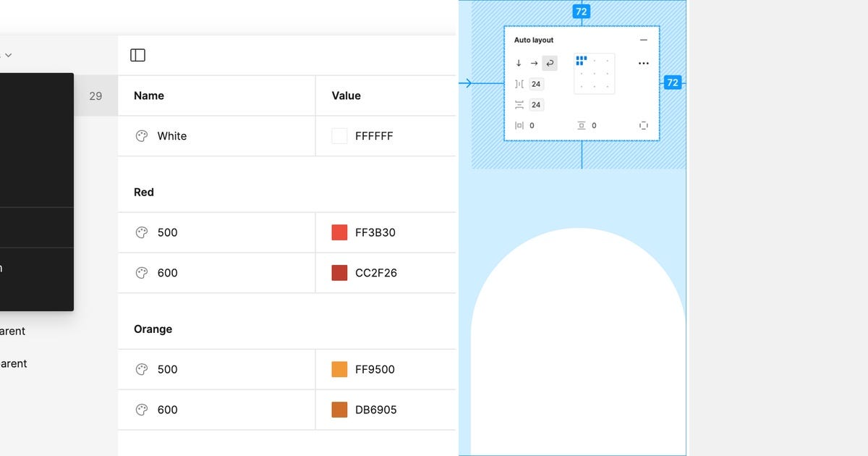Toggle individual padding control
Viewport: 868px width, 456px height.
pyautogui.click(x=644, y=125)
